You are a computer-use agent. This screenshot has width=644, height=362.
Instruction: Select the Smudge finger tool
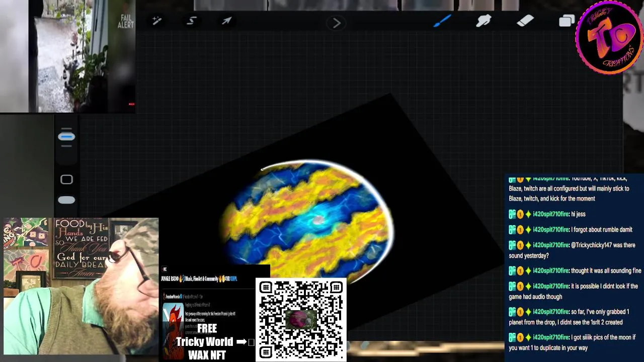(x=484, y=21)
